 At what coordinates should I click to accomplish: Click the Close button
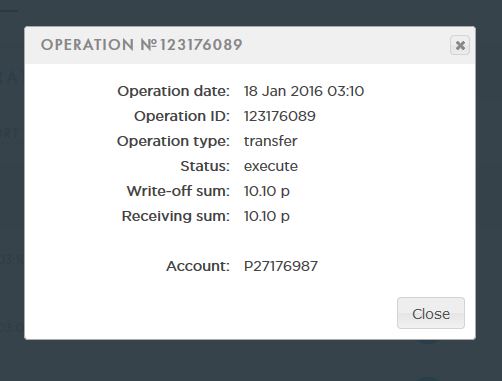coord(431,313)
